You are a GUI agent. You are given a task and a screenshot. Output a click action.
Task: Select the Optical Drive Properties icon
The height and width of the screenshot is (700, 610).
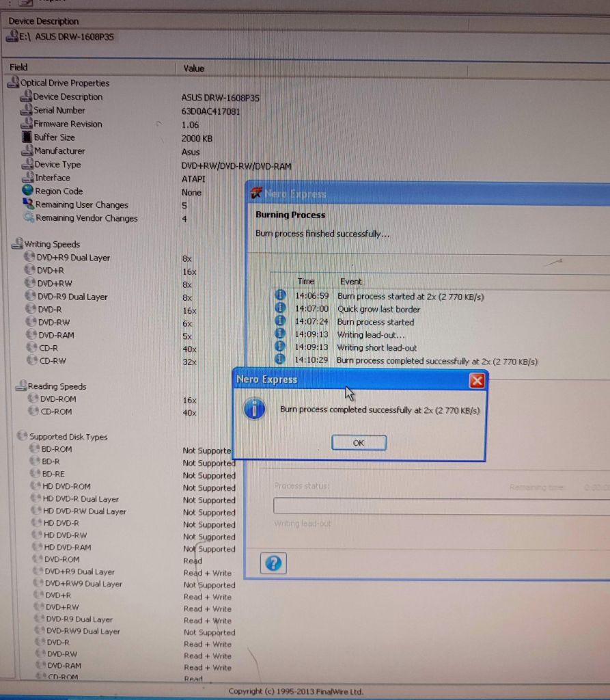(14, 82)
